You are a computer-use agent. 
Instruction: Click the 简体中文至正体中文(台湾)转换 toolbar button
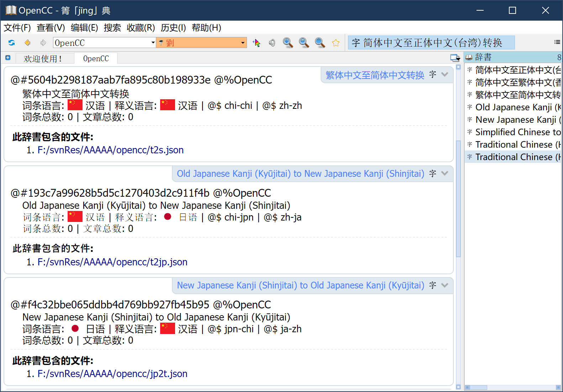click(x=431, y=43)
